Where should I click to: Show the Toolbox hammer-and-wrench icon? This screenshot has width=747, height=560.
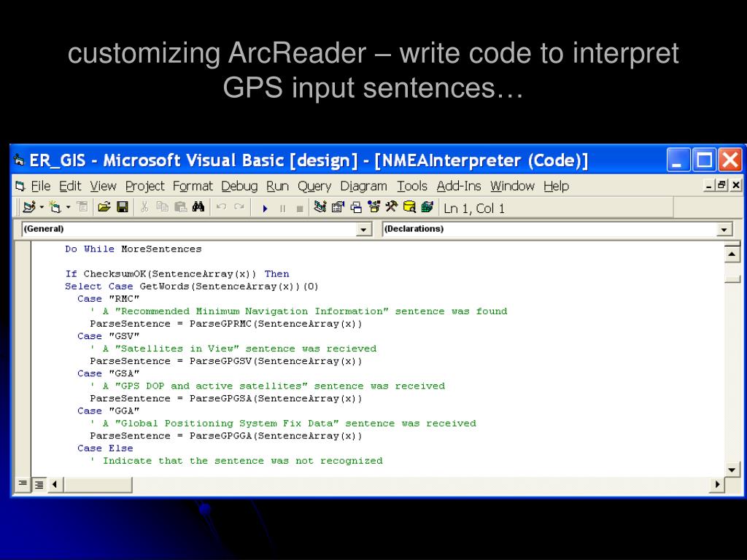click(392, 206)
